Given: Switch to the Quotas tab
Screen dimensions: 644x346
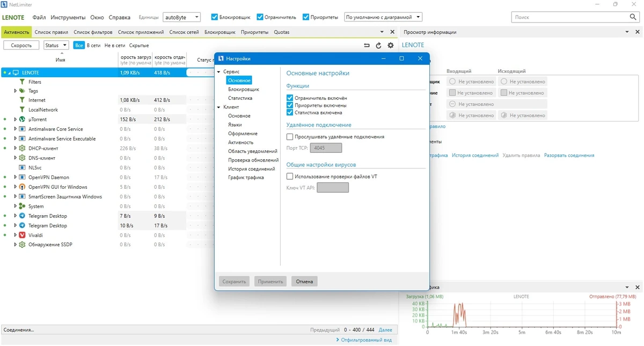Looking at the screenshot, I should [281, 32].
